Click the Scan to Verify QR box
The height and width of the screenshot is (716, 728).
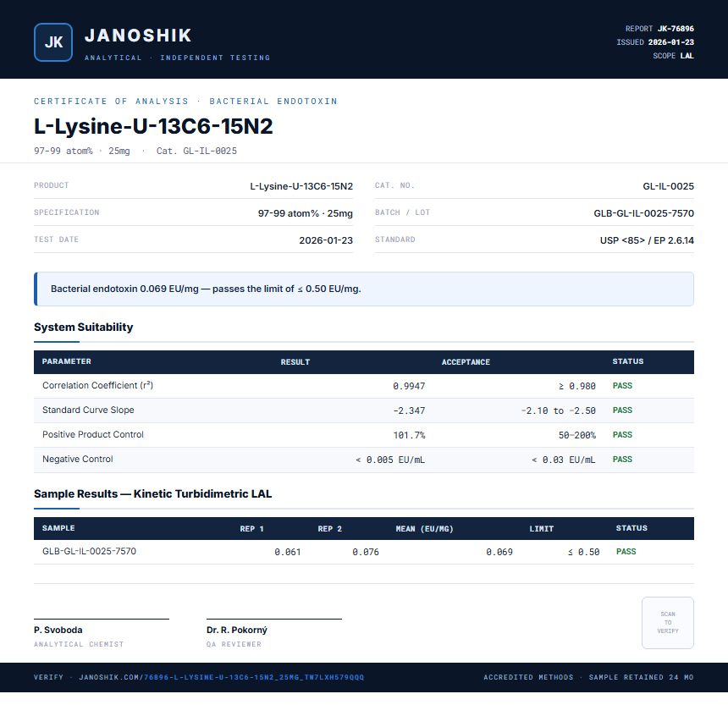tap(668, 623)
